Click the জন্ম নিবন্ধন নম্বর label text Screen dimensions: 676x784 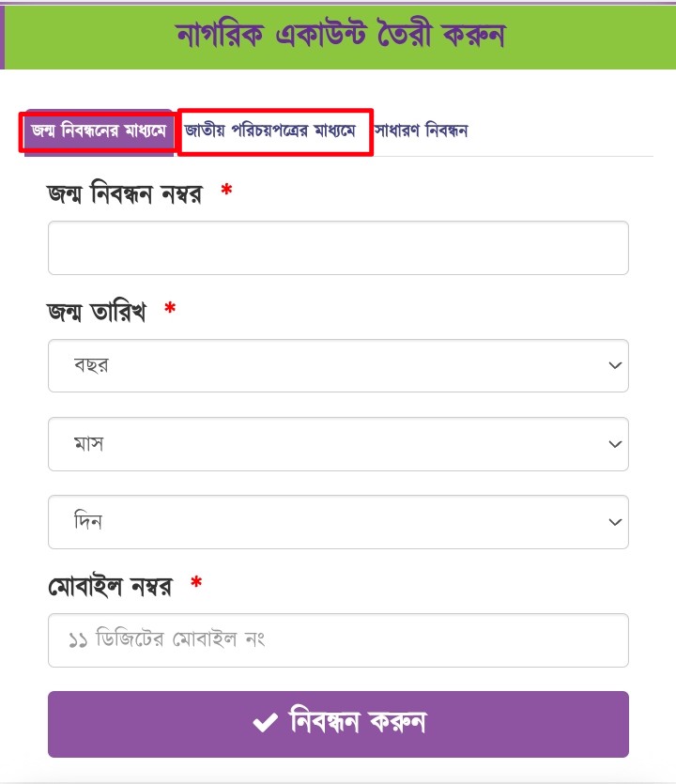pos(124,195)
